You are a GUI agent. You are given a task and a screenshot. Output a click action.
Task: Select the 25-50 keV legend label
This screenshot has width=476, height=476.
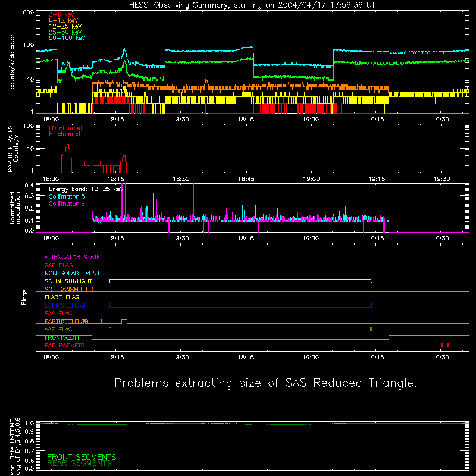[65, 32]
